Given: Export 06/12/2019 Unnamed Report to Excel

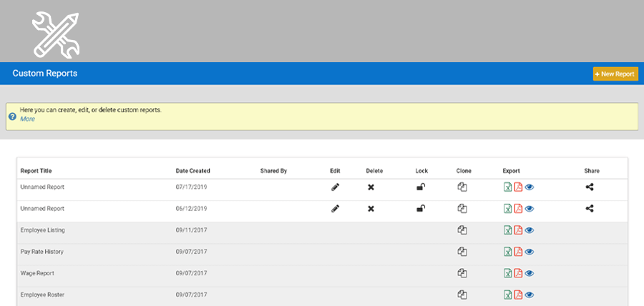Looking at the screenshot, I should click(507, 209).
